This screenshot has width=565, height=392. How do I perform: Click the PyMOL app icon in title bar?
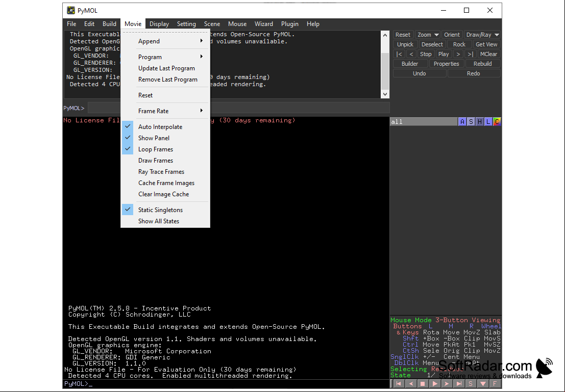point(71,10)
